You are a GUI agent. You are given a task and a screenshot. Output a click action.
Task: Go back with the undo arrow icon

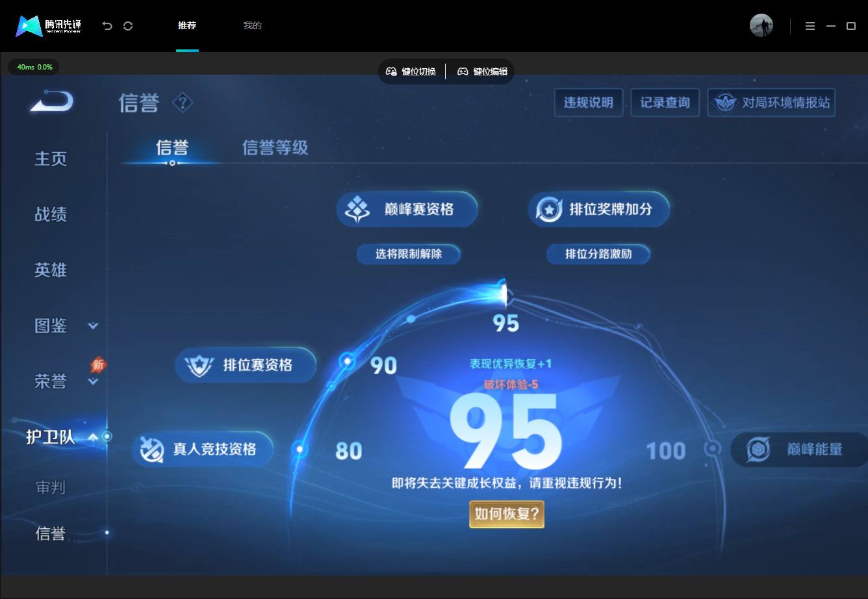(107, 26)
